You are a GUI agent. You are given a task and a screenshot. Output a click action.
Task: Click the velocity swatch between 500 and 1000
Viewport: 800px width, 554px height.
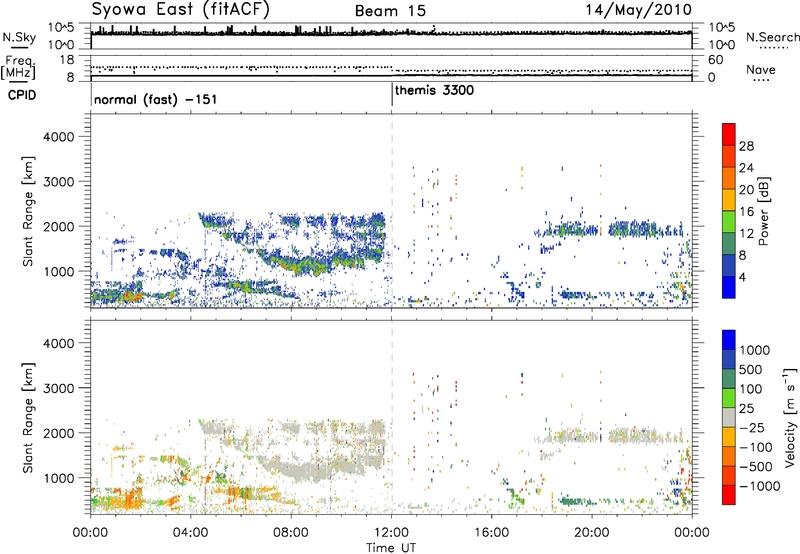(x=729, y=360)
